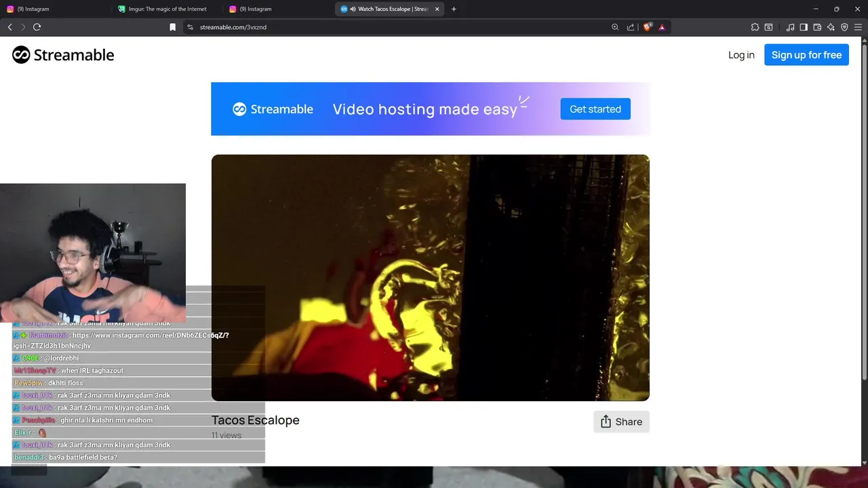Open the media control music note icon
868x488 pixels.
(x=790, y=27)
